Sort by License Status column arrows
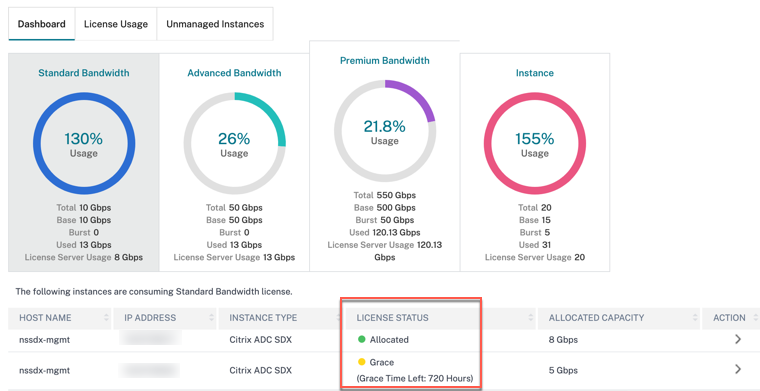 pyautogui.click(x=531, y=318)
